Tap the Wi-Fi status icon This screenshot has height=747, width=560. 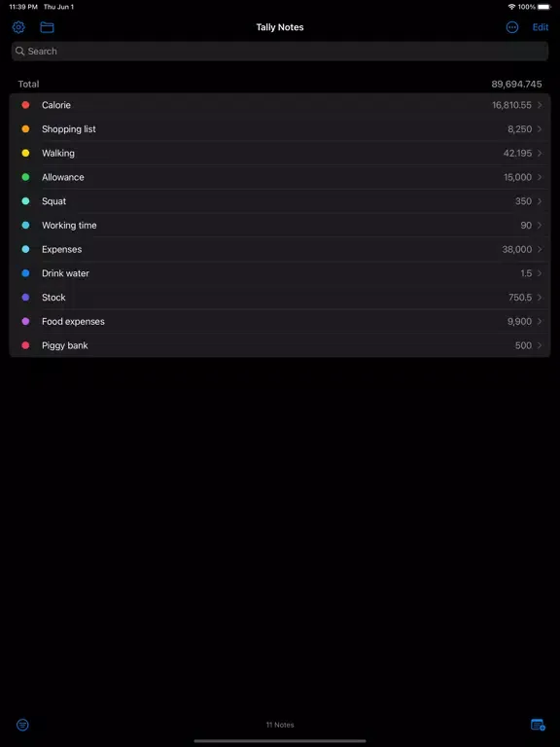[x=511, y=7]
